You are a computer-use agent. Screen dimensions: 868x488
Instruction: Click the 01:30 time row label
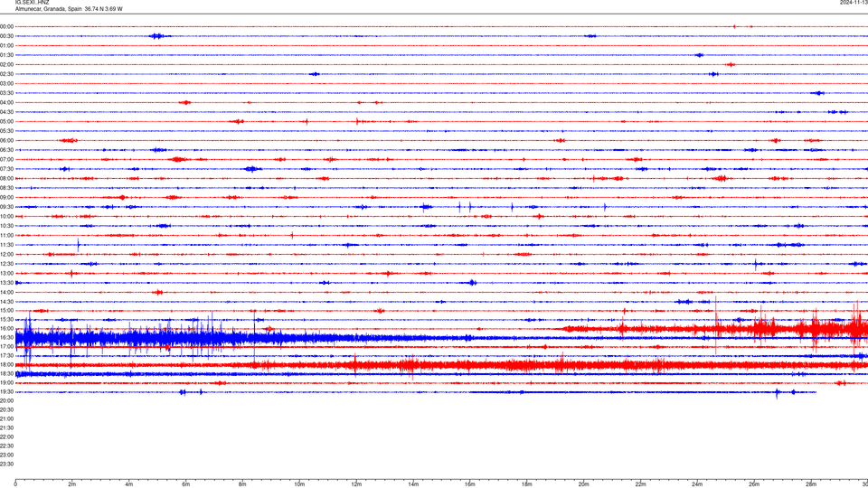[6, 55]
